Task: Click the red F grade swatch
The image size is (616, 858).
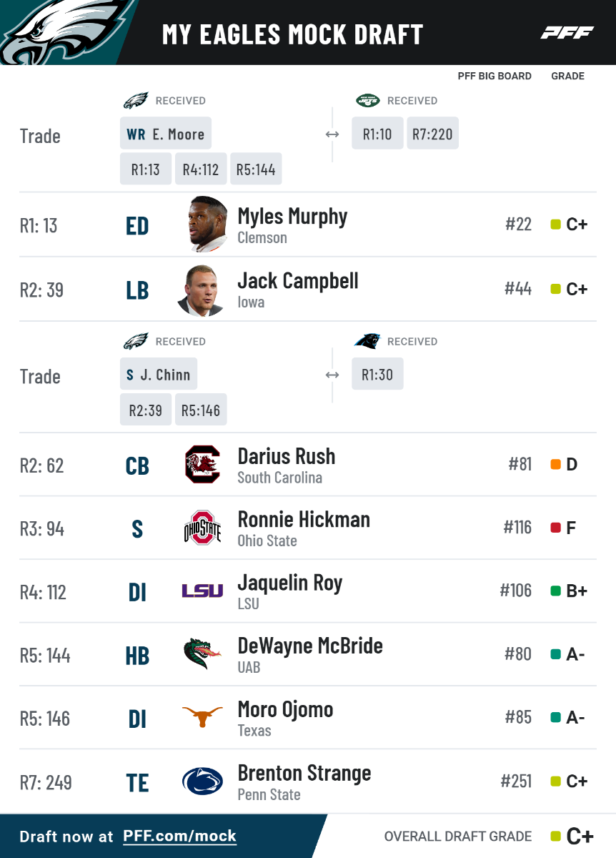Action: point(555,528)
